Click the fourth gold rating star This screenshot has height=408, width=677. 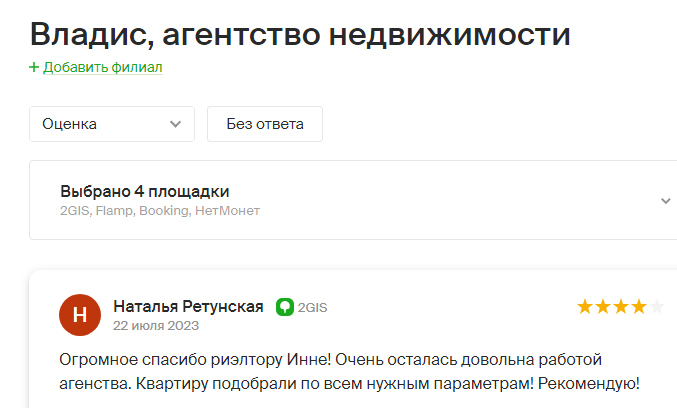[639, 307]
